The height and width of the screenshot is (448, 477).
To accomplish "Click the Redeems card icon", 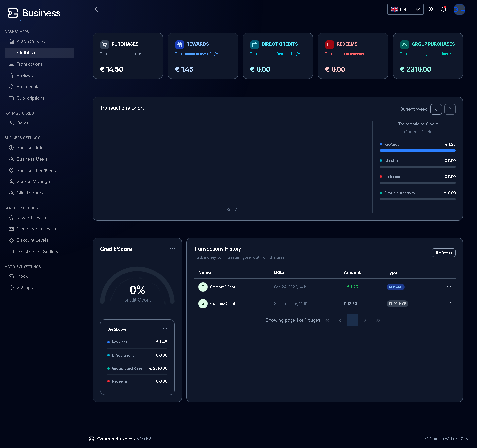I will tap(330, 44).
